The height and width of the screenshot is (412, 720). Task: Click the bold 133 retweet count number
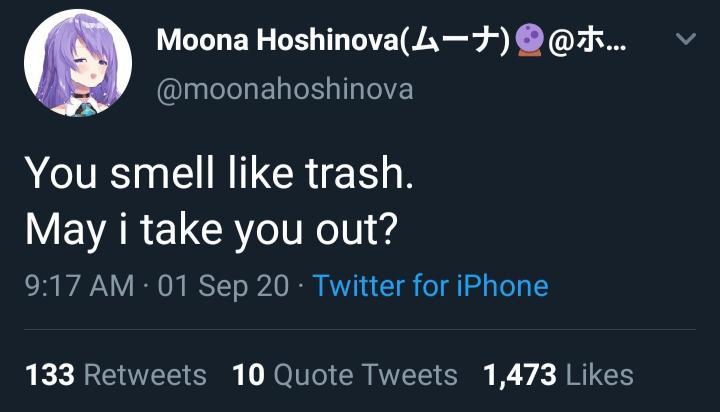tap(50, 375)
